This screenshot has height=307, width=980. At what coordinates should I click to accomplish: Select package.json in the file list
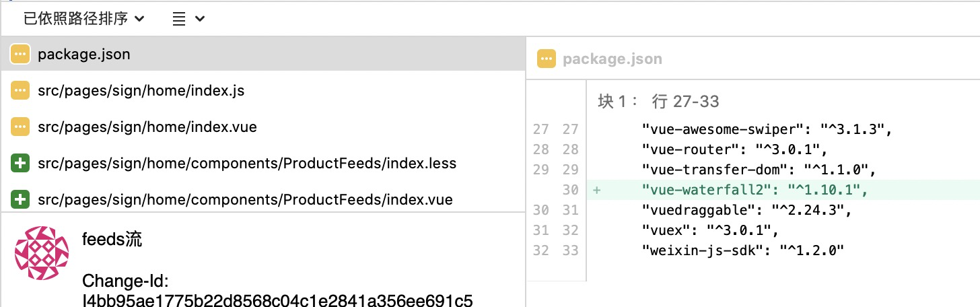tap(84, 55)
